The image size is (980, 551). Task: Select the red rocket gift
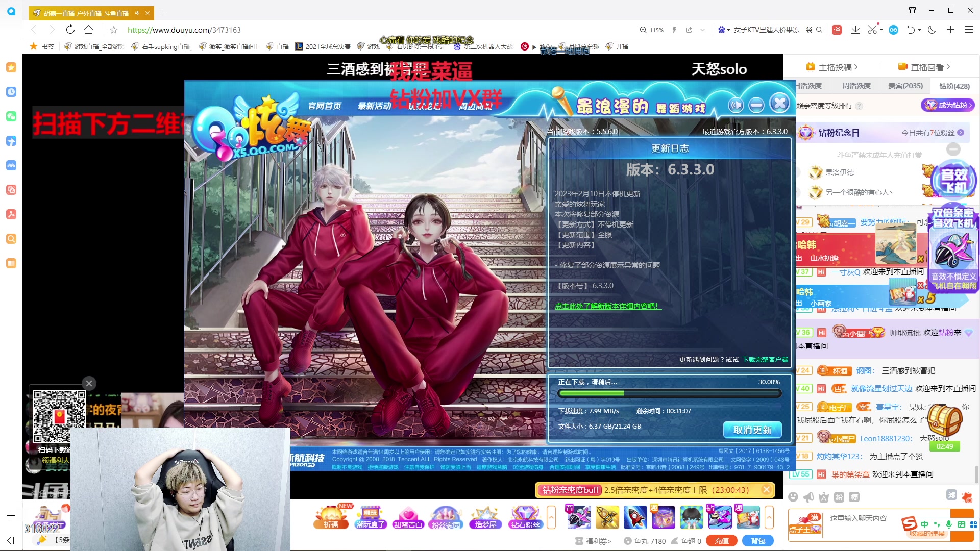[x=635, y=517]
